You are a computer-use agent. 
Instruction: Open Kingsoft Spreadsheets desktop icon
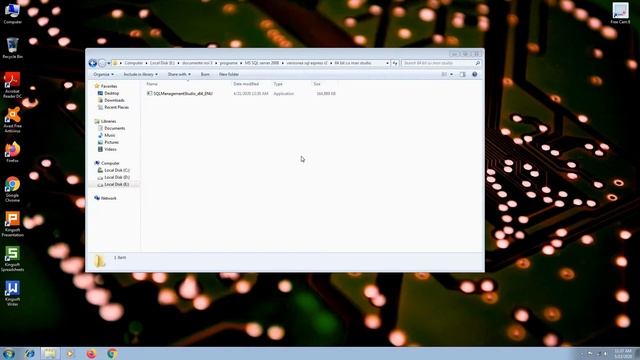12,259
